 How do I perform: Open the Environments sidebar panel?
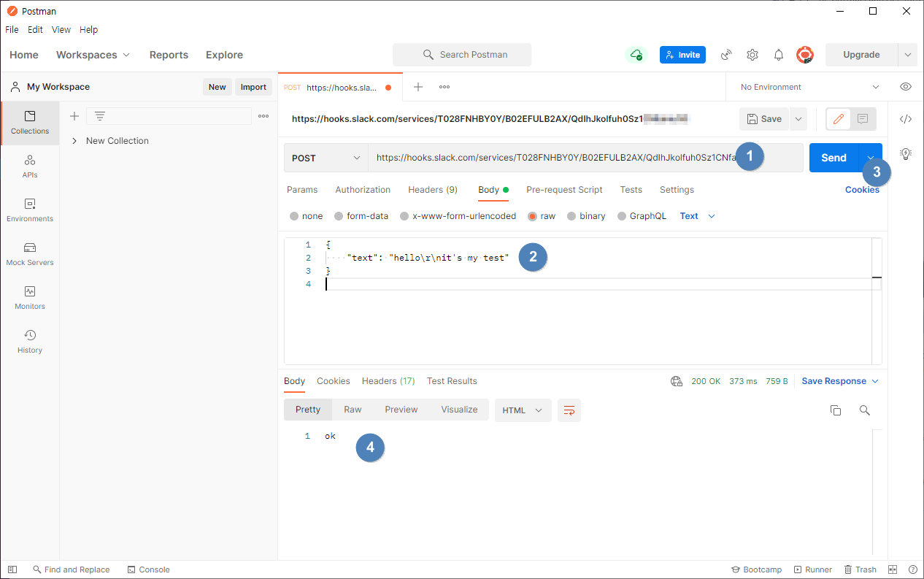(30, 210)
